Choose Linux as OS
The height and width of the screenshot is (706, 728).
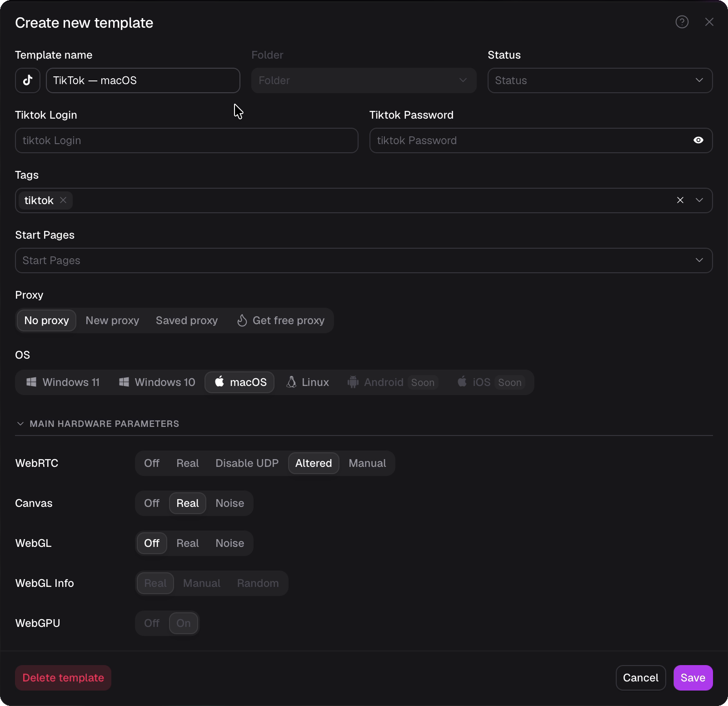308,382
